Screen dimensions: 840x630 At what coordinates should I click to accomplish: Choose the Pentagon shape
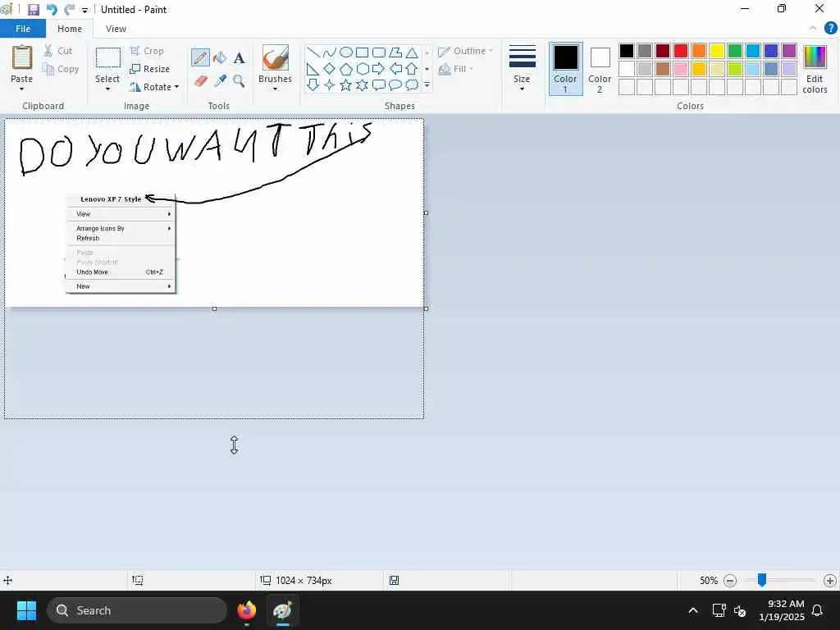click(346, 69)
